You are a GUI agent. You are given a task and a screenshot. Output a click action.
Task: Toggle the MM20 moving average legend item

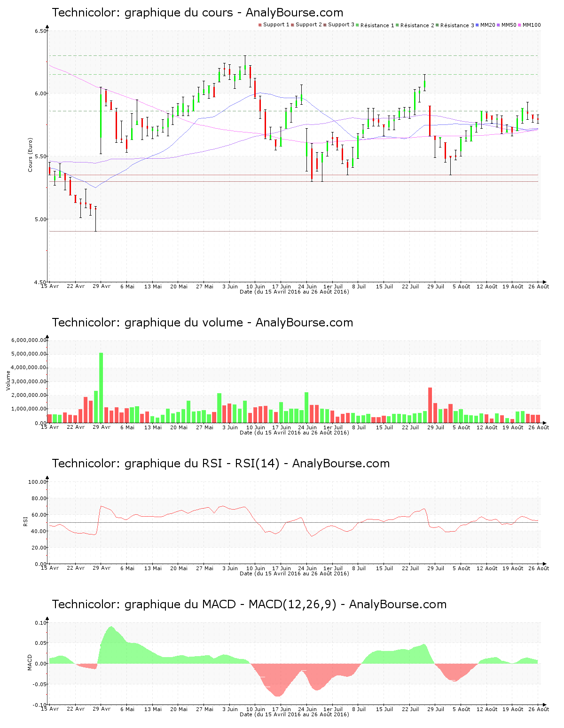tap(487, 25)
